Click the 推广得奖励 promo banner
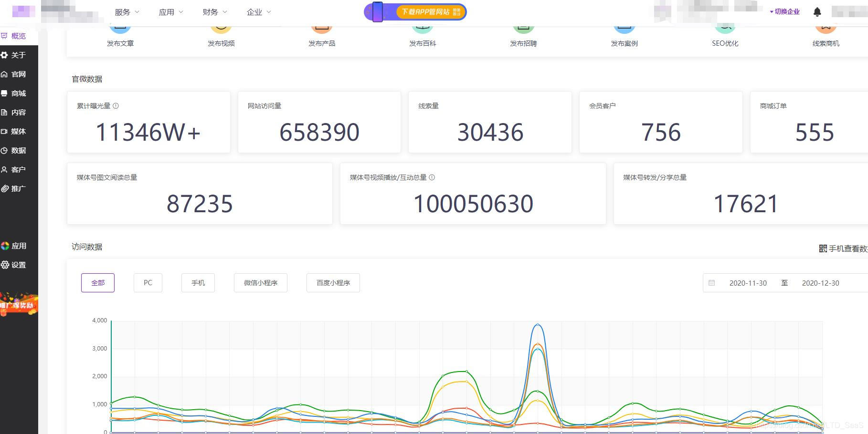This screenshot has height=434, width=868. [19, 304]
